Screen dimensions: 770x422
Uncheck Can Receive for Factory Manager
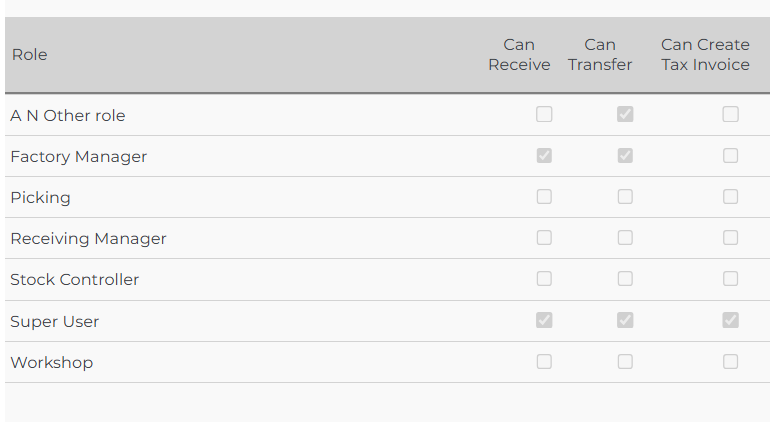point(544,156)
